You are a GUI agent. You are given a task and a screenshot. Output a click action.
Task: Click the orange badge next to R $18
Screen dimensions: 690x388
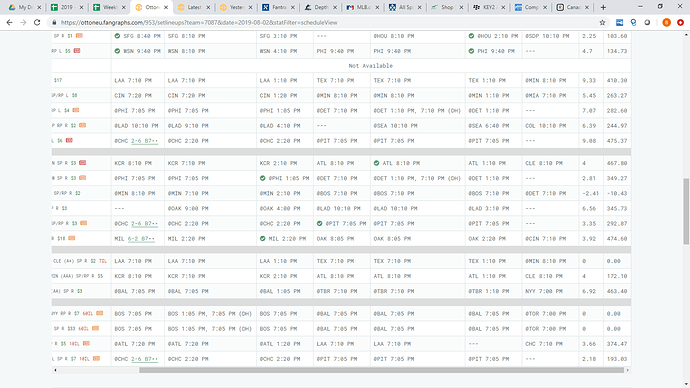[x=71, y=238]
